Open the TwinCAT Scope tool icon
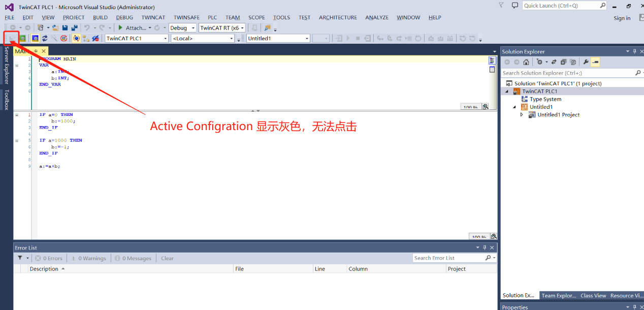The image size is (644, 310). point(54,38)
